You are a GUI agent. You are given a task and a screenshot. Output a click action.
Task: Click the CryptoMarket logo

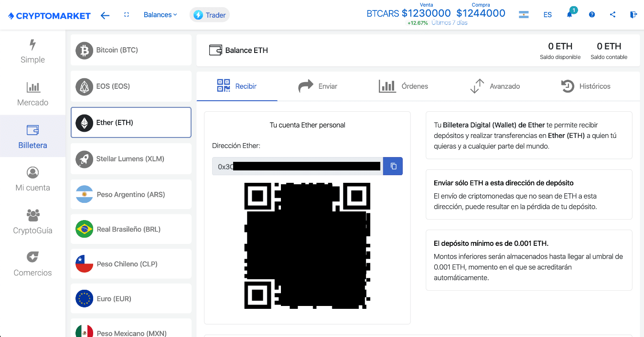coord(49,16)
